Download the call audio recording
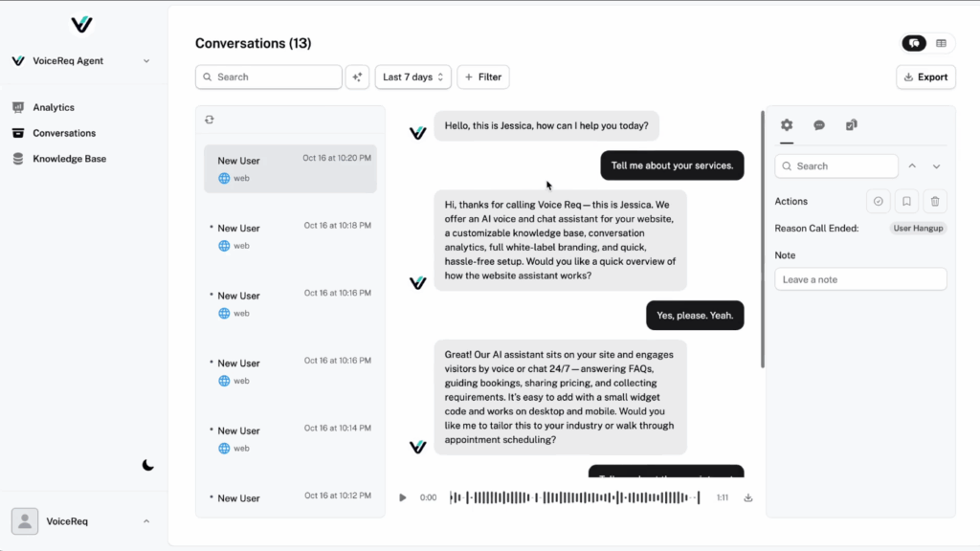The height and width of the screenshot is (551, 980). (748, 497)
